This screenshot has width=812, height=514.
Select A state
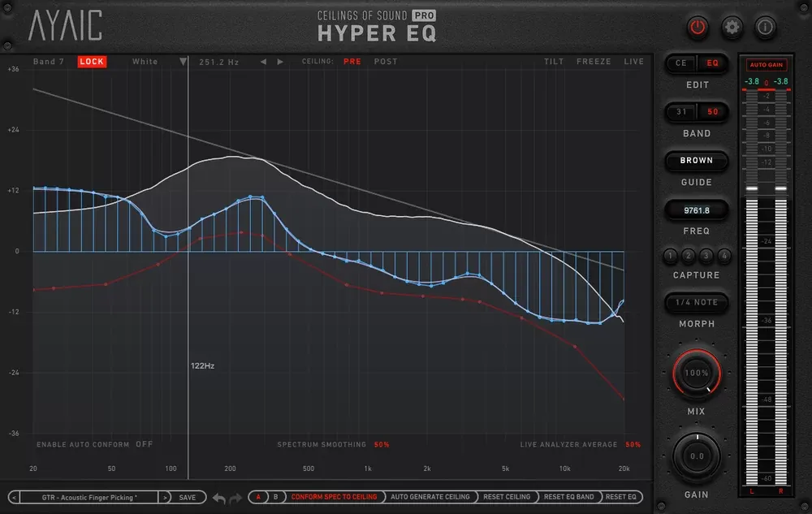click(x=258, y=497)
